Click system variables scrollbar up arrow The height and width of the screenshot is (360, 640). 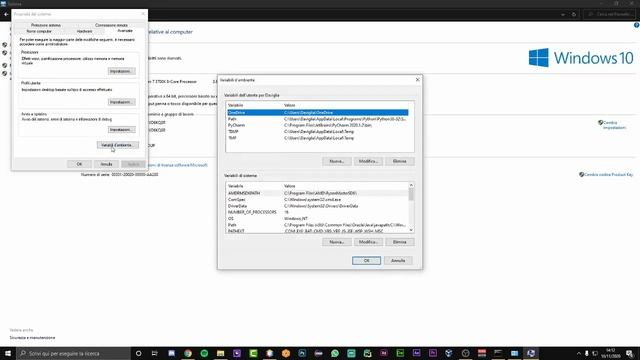coord(411,185)
